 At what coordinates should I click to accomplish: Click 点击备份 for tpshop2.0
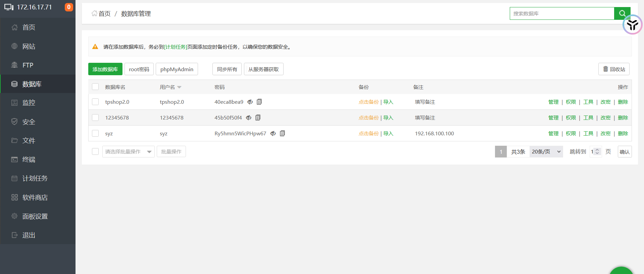pos(368,102)
